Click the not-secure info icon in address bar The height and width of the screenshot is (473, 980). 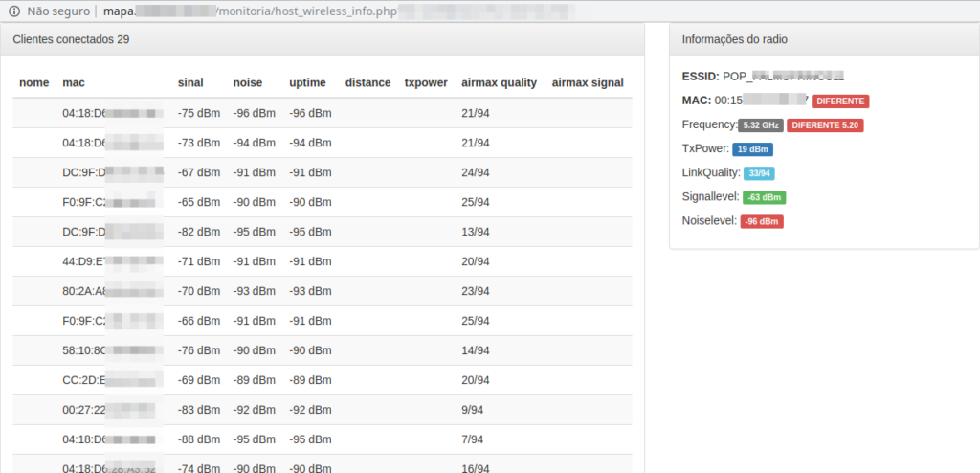click(13, 11)
